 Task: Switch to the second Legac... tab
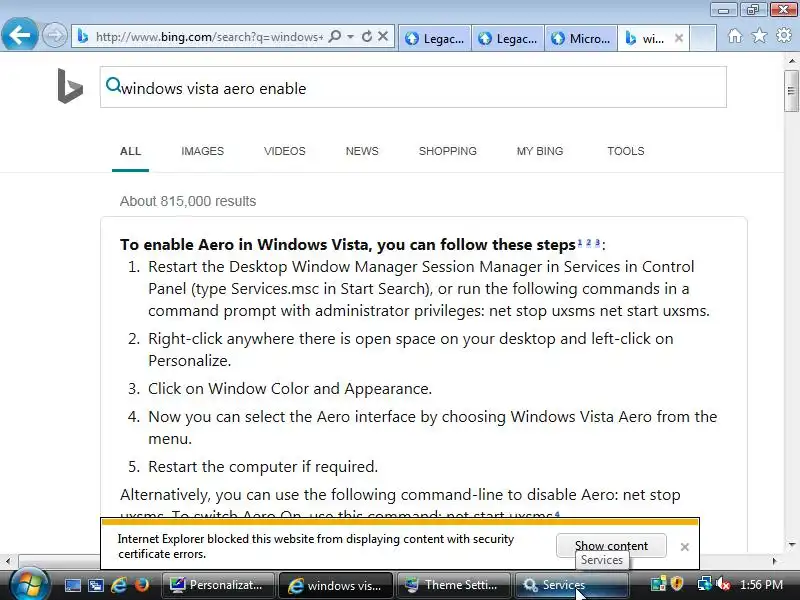[508, 38]
